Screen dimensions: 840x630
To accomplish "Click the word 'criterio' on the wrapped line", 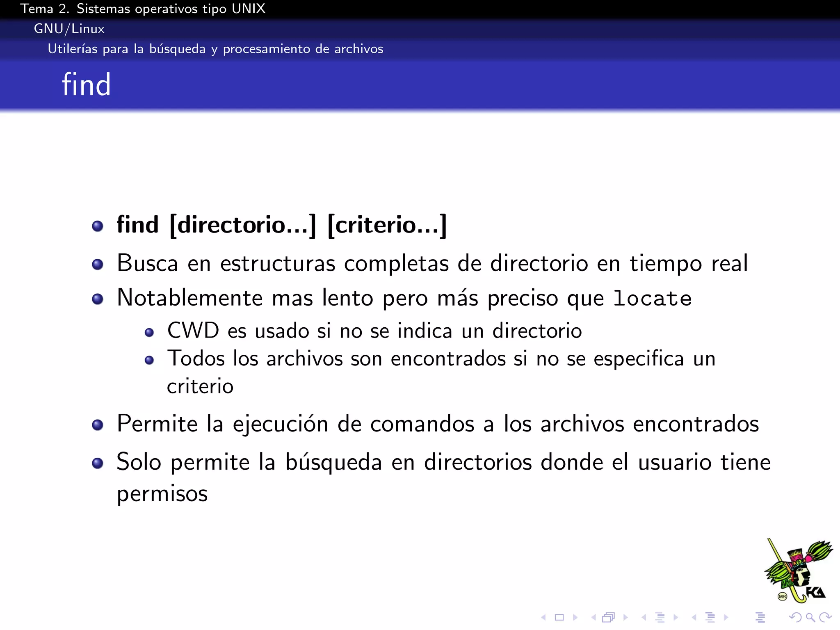I will (200, 386).
